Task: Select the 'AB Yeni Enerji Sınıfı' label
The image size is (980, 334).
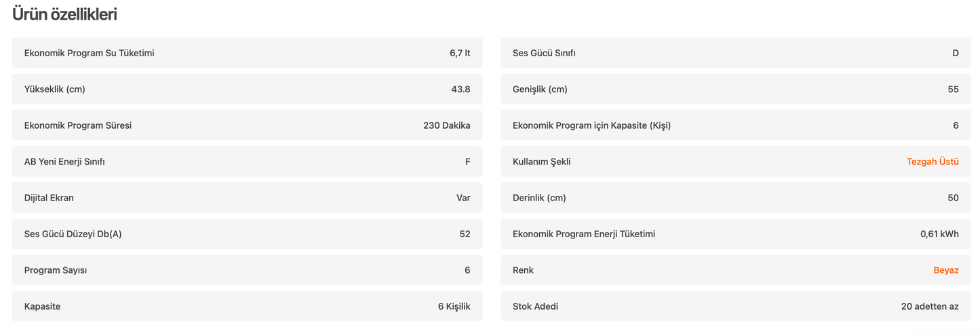Action: tap(64, 162)
